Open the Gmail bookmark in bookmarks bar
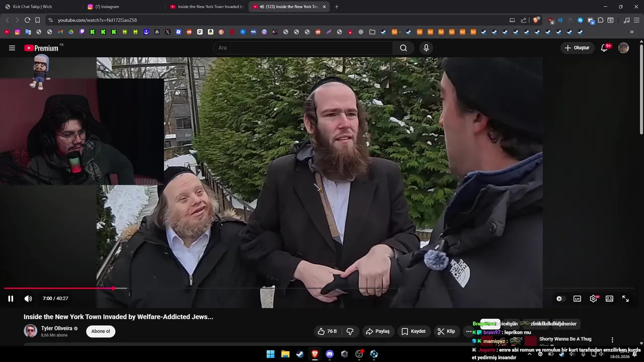 (x=60, y=32)
